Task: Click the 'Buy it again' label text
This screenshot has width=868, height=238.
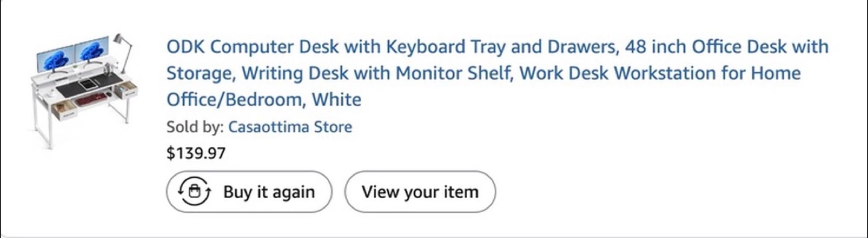Action: click(269, 192)
